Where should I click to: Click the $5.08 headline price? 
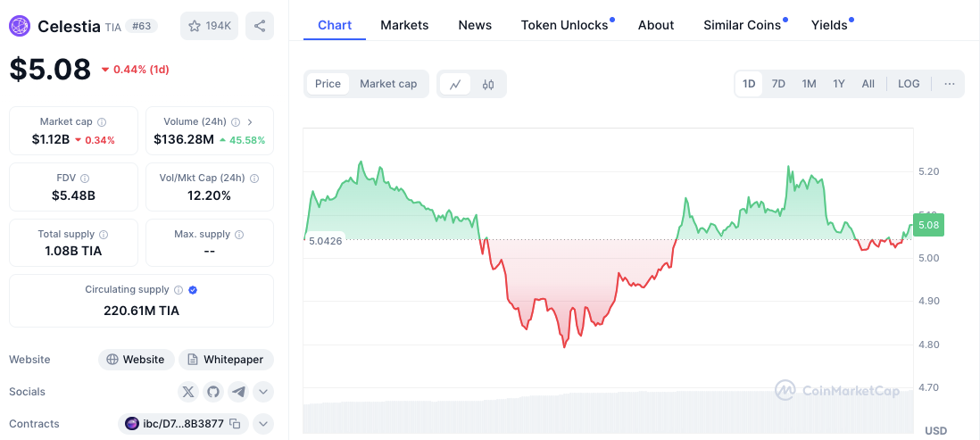pyautogui.click(x=50, y=69)
